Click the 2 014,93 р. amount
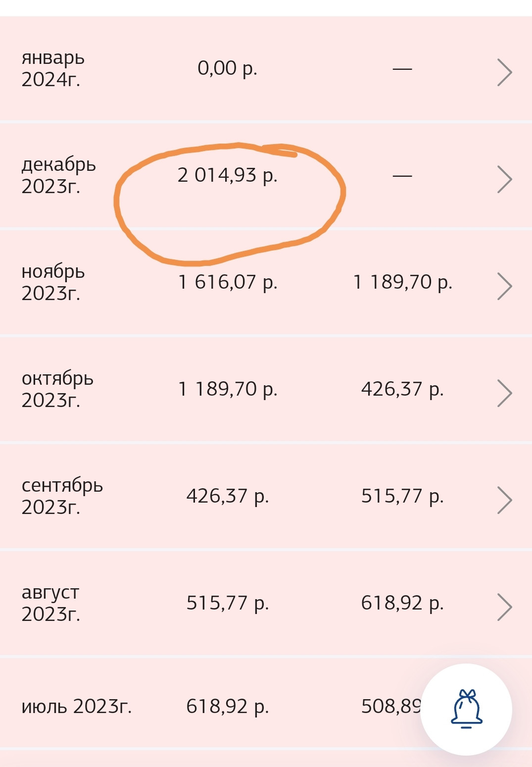This screenshot has height=767, width=532. 227,175
